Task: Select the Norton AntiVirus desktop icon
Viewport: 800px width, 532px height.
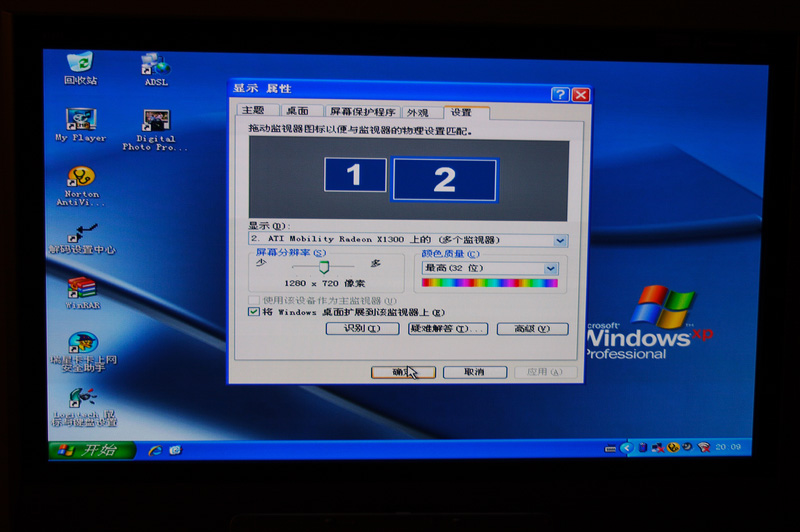Action: tap(80, 178)
